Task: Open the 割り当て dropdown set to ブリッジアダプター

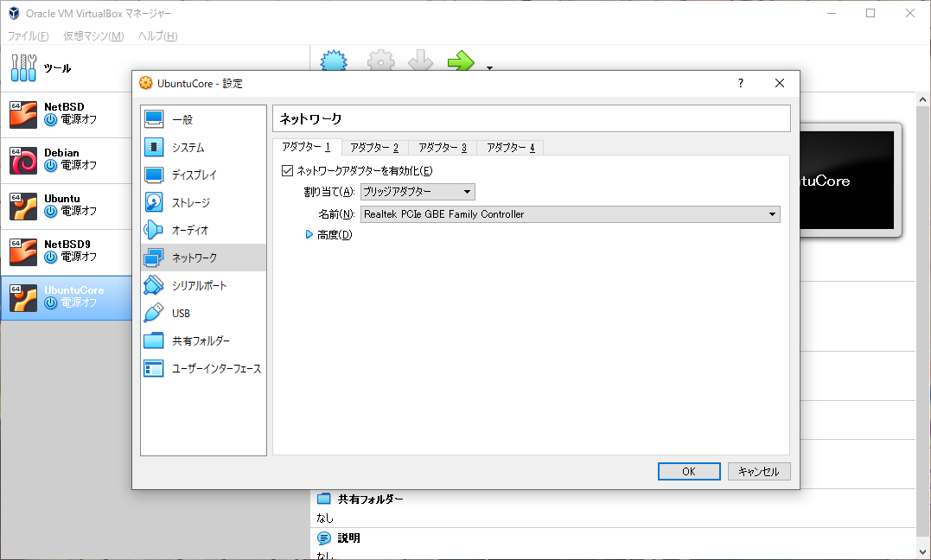Action: click(x=418, y=192)
